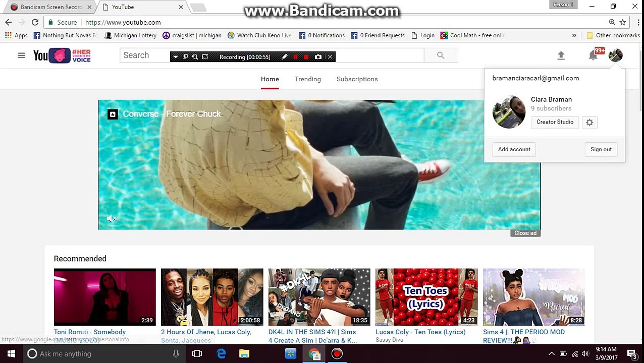The image size is (644, 363).
Task: Open Bandicam toolbar dropdown arrow
Action: [x=175, y=57]
